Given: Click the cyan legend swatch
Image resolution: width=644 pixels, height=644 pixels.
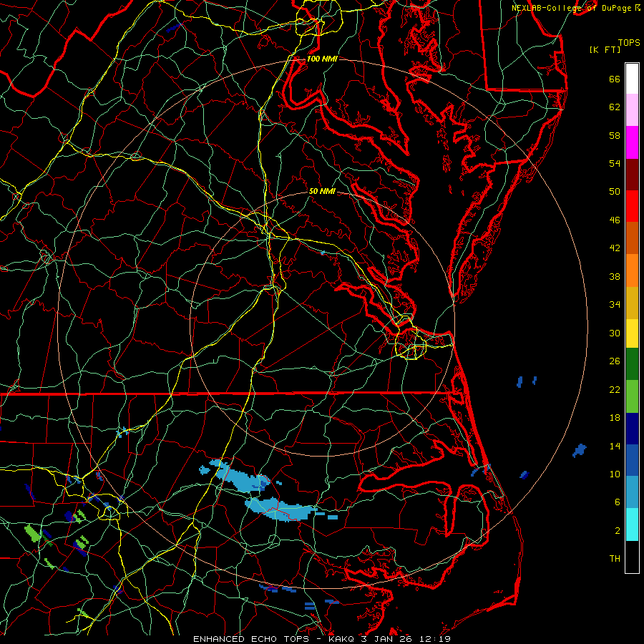Looking at the screenshot, I should (632, 525).
